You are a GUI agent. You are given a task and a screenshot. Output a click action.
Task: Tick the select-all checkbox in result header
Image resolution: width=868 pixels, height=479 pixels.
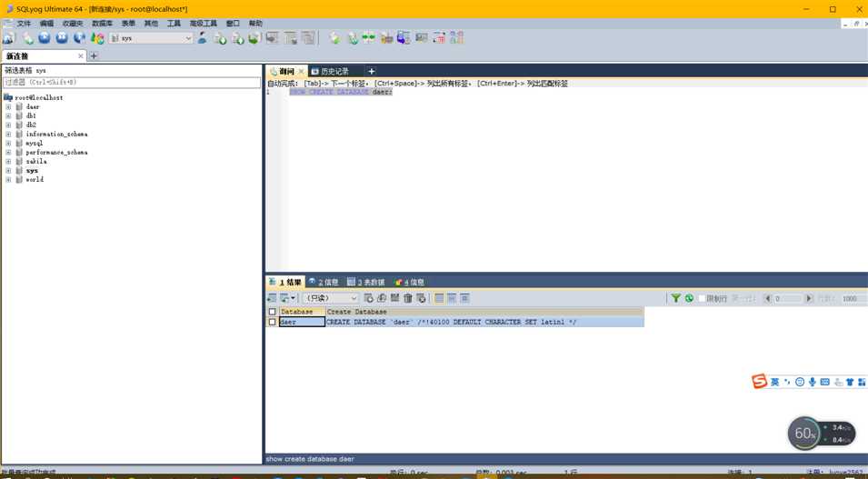tap(272, 312)
